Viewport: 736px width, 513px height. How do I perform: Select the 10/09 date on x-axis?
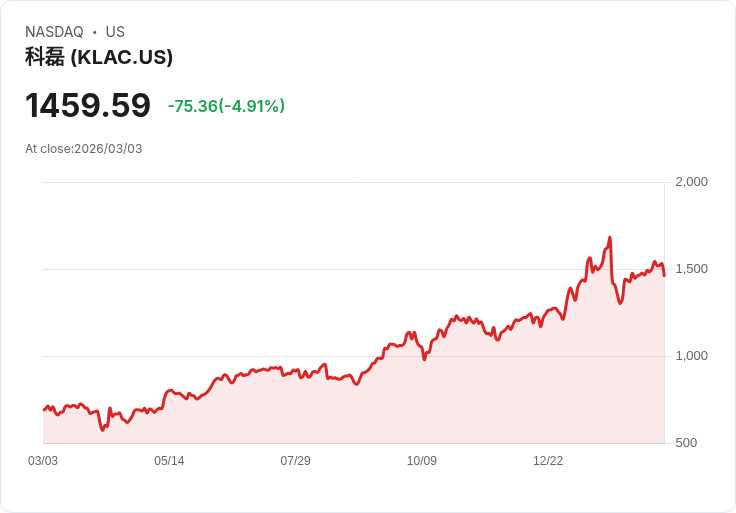tap(422, 461)
